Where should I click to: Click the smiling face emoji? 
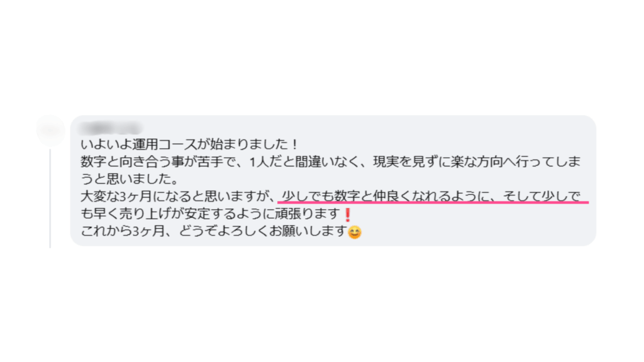coord(355,233)
